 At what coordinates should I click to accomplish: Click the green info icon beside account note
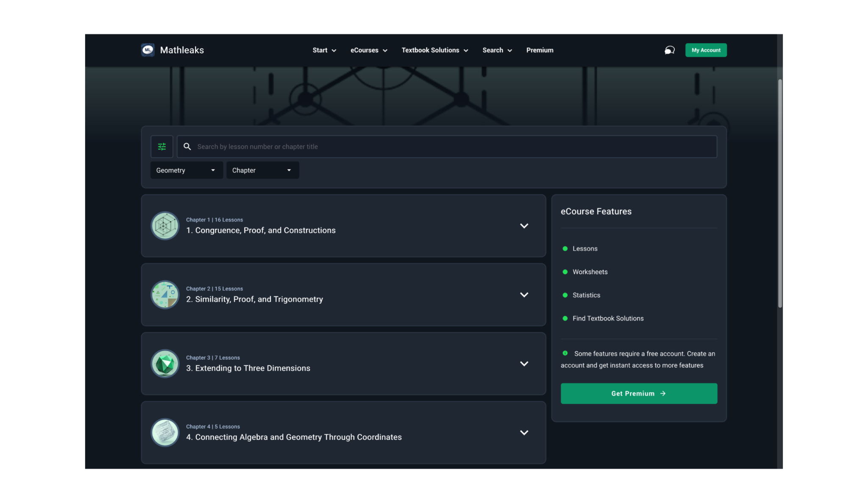[565, 353]
